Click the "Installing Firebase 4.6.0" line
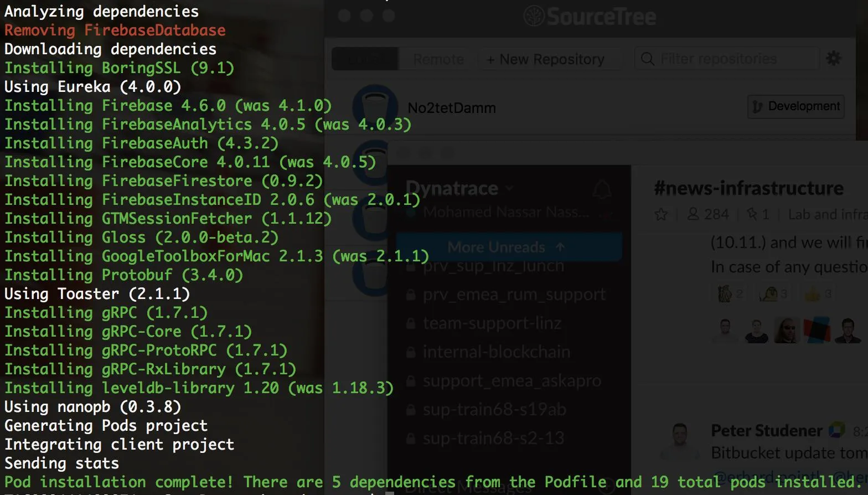The height and width of the screenshot is (495, 868). click(168, 106)
